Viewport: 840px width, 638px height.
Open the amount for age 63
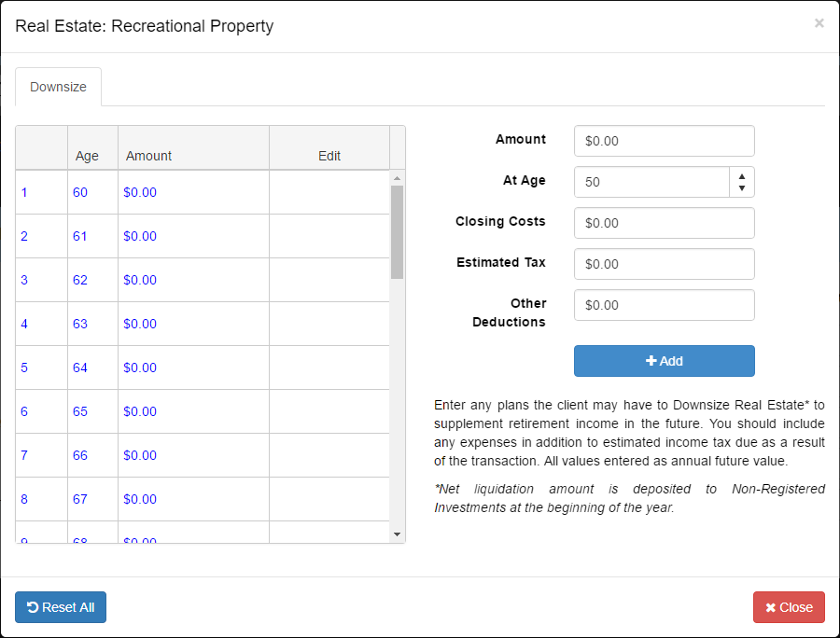pyautogui.click(x=140, y=324)
